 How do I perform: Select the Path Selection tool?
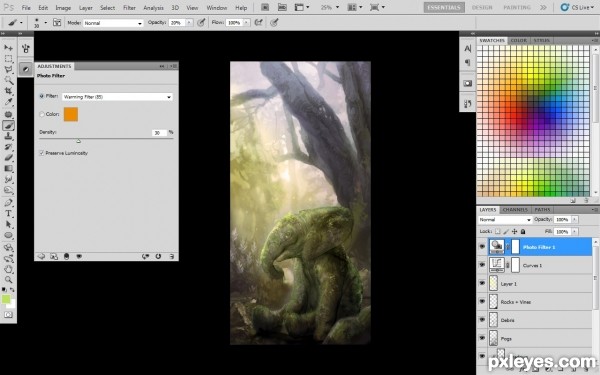[x=8, y=224]
